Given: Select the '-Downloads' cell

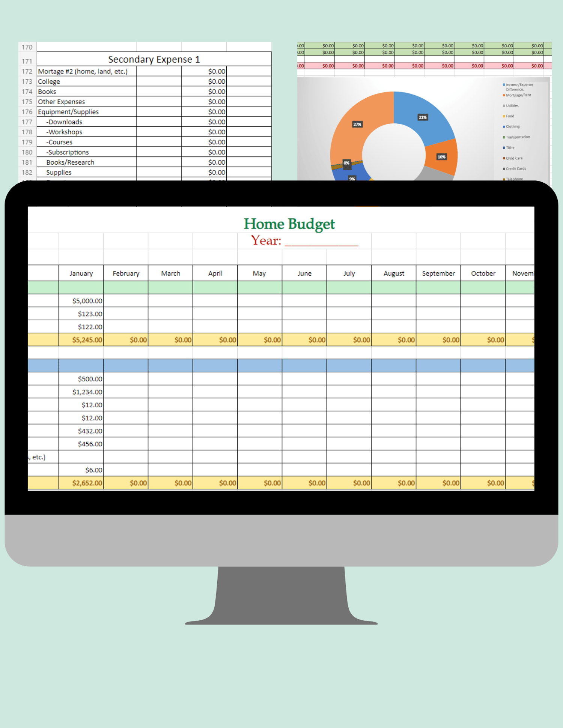Looking at the screenshot, I should pyautogui.click(x=87, y=122).
